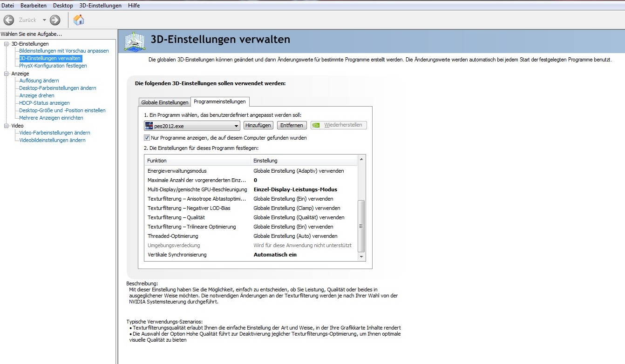Viewport: 625px width, 364px height.
Task: Open the Datei menu
Action: pyautogui.click(x=8, y=6)
